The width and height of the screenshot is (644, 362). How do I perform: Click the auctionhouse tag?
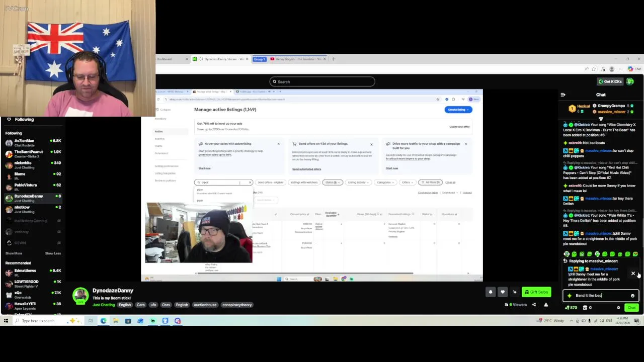[205, 305]
